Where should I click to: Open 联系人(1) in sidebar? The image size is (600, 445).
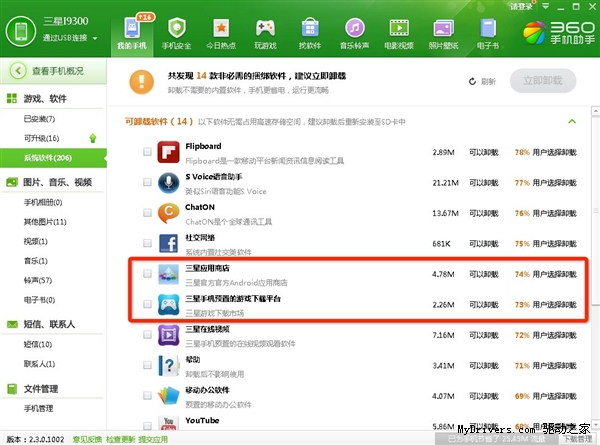[39, 363]
